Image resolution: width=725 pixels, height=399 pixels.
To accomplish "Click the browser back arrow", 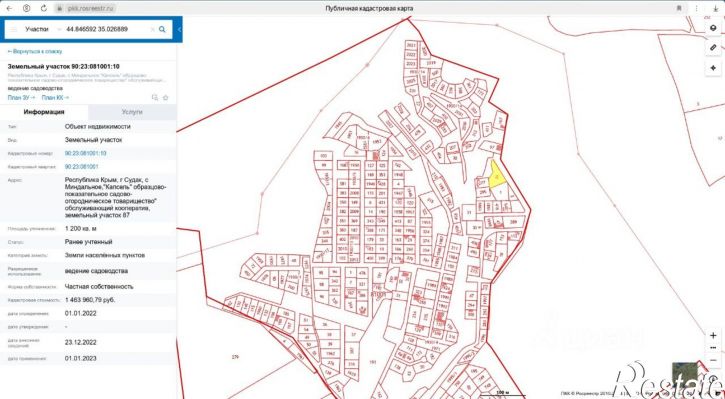I will [9, 8].
